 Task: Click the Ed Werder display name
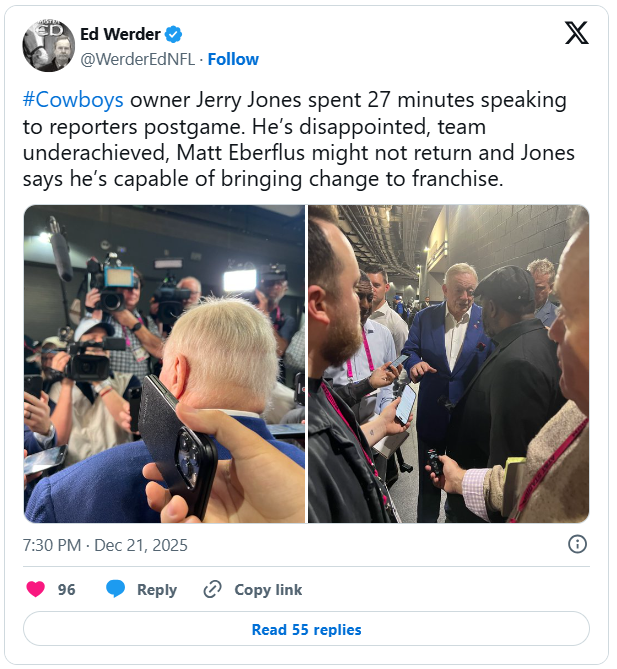[x=120, y=34]
